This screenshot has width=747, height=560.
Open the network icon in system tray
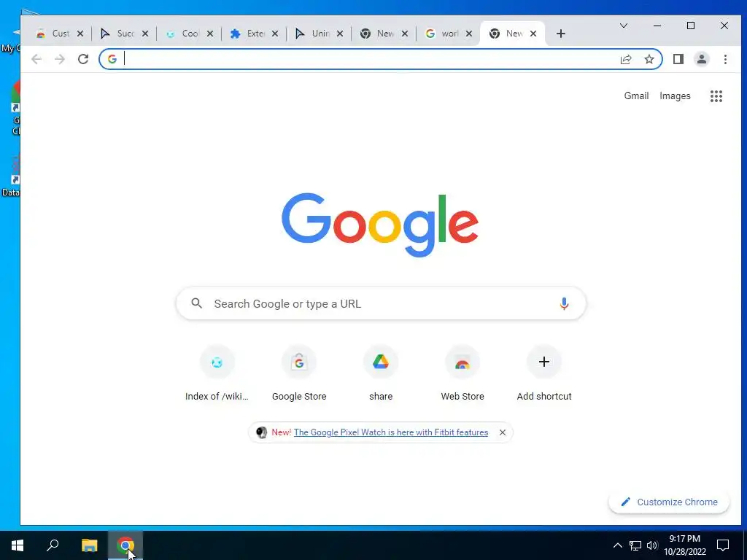(x=635, y=545)
